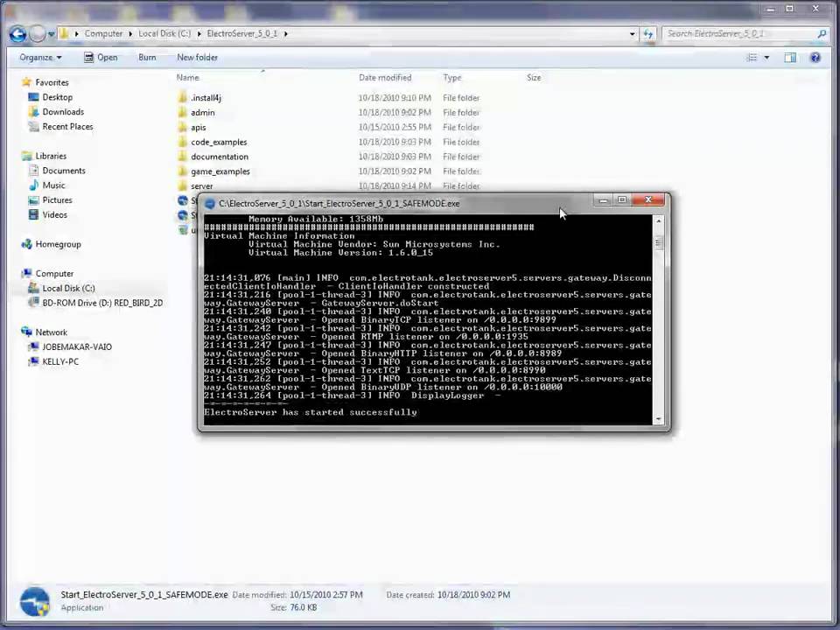
Task: Click the admin folder date 10/18/2010 9:02 PM
Action: pyautogui.click(x=395, y=113)
